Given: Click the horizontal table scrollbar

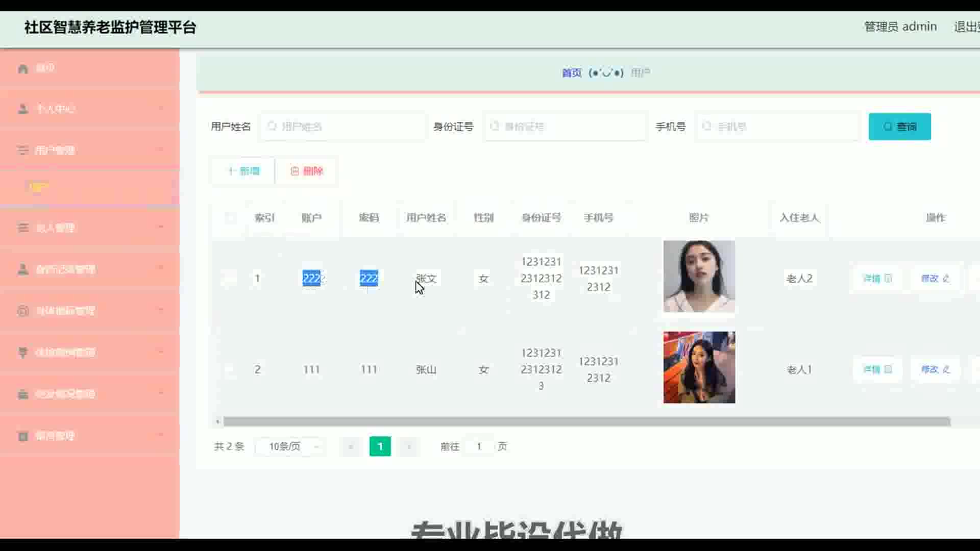Looking at the screenshot, I should pyautogui.click(x=586, y=422).
